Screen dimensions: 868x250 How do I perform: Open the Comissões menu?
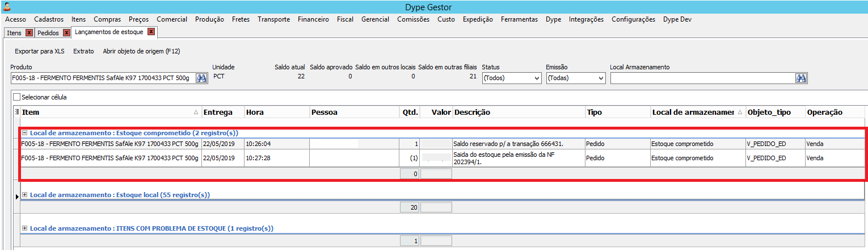tap(414, 19)
